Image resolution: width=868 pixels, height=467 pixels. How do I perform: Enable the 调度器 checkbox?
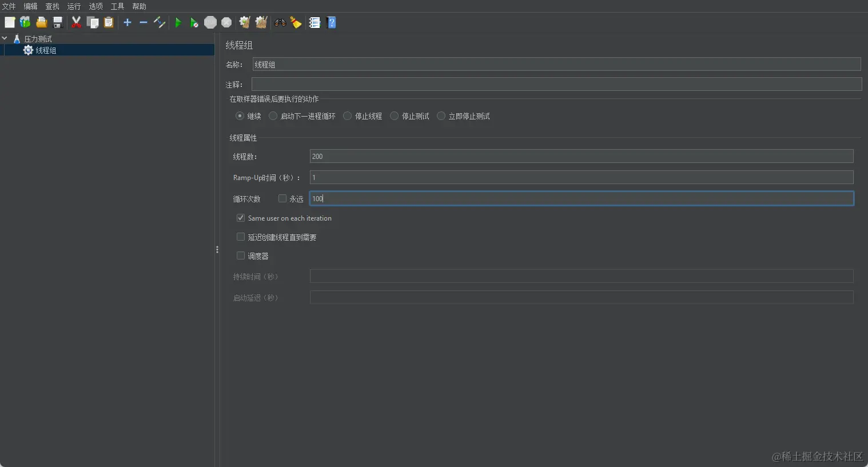pyautogui.click(x=241, y=256)
